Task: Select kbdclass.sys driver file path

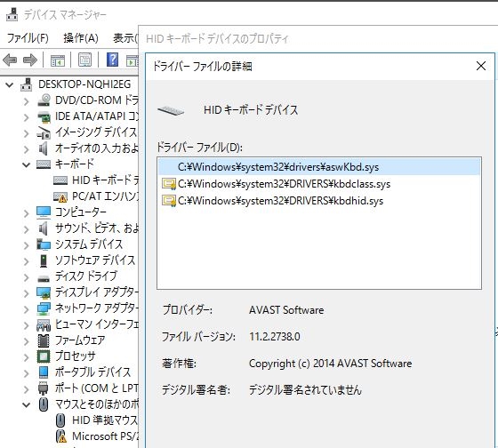Action: coord(284,184)
